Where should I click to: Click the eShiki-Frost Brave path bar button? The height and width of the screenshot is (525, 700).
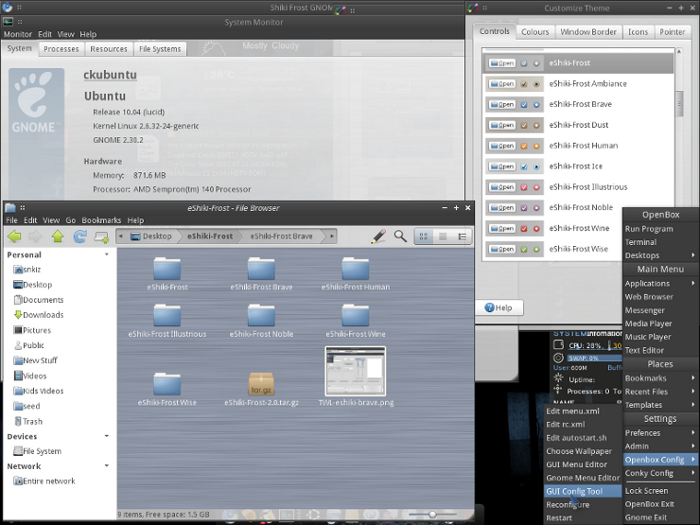pos(281,236)
